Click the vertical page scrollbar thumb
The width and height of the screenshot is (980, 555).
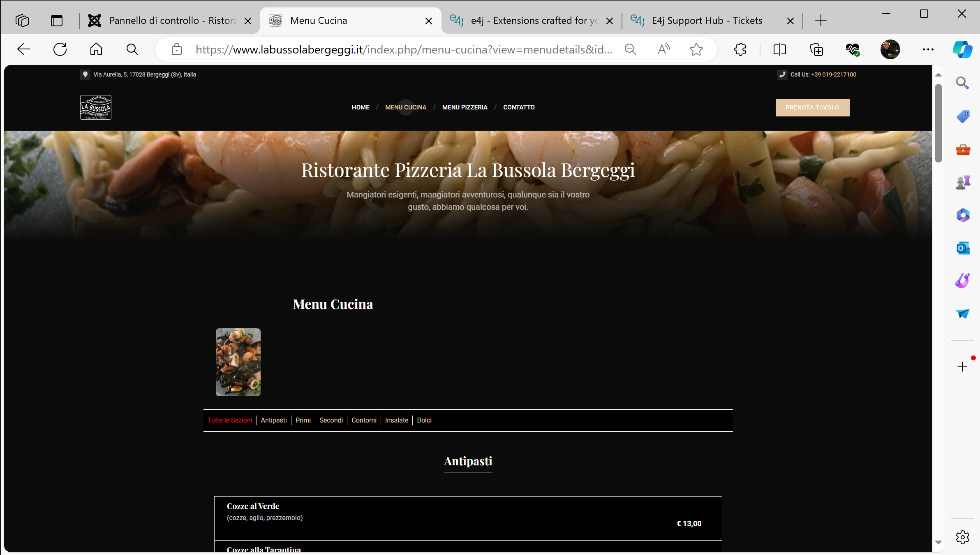coord(938,123)
